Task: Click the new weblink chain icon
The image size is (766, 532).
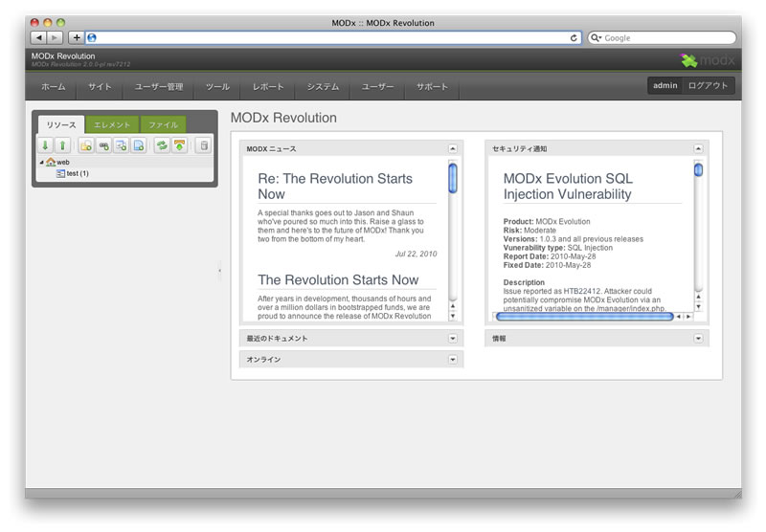Action: 103,145
